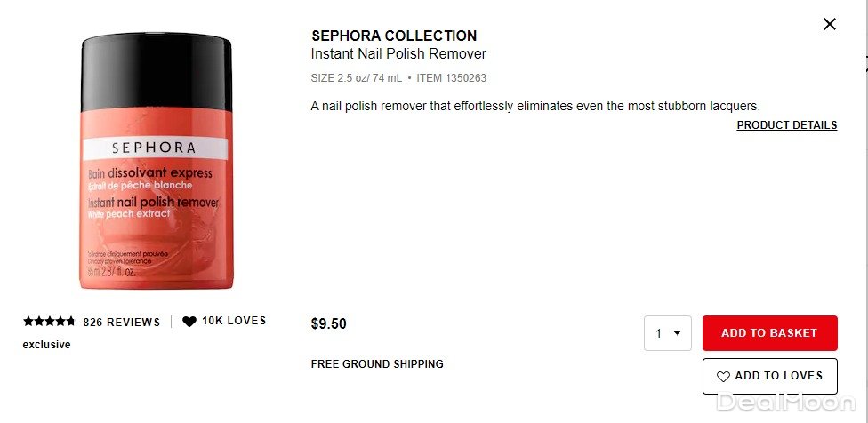868x423 pixels.
Task: Close the product quick-look dialog
Action: pos(830,24)
